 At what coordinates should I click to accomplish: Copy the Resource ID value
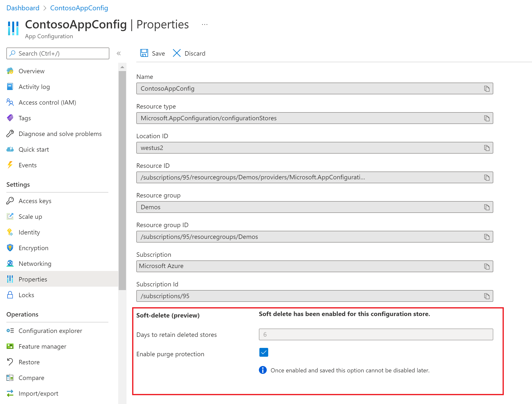(x=487, y=177)
